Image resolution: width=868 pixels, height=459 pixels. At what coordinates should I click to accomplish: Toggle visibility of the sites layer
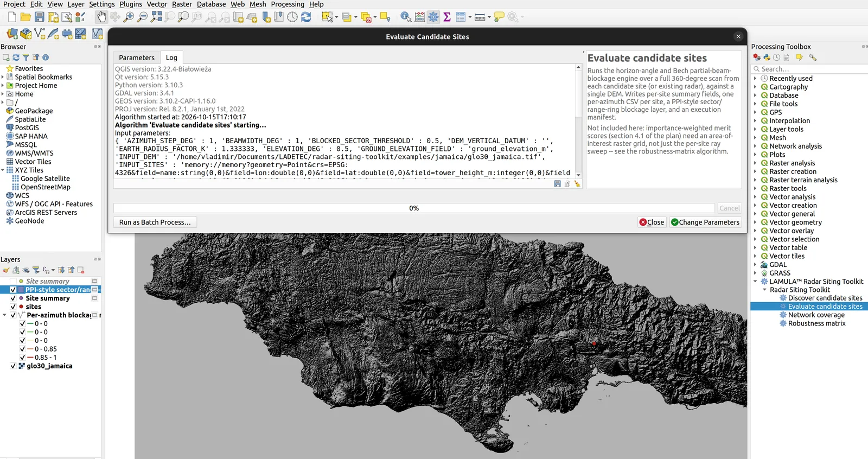click(x=13, y=307)
